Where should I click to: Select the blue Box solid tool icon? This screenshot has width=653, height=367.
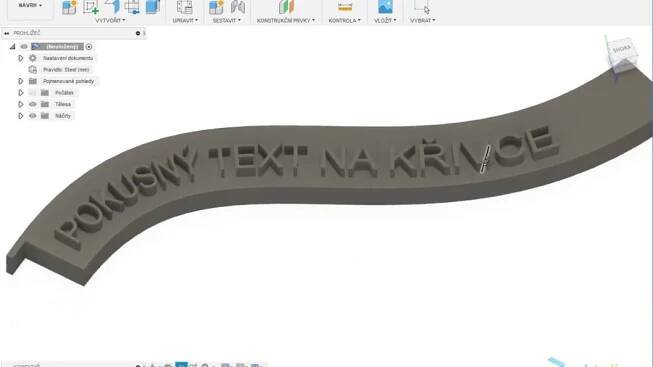click(153, 7)
